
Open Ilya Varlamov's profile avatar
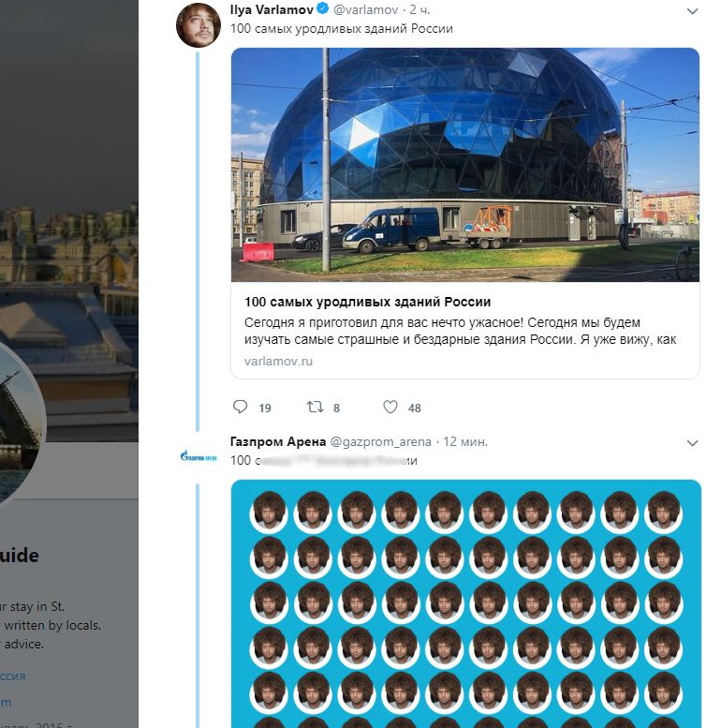pyautogui.click(x=199, y=25)
